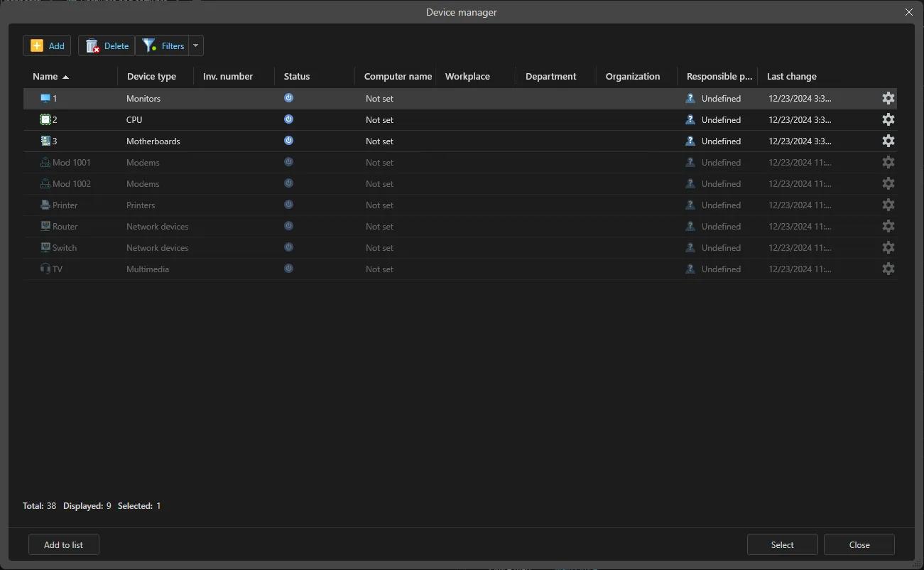Click the Motherboards device type cell
924x570 pixels.
point(153,141)
